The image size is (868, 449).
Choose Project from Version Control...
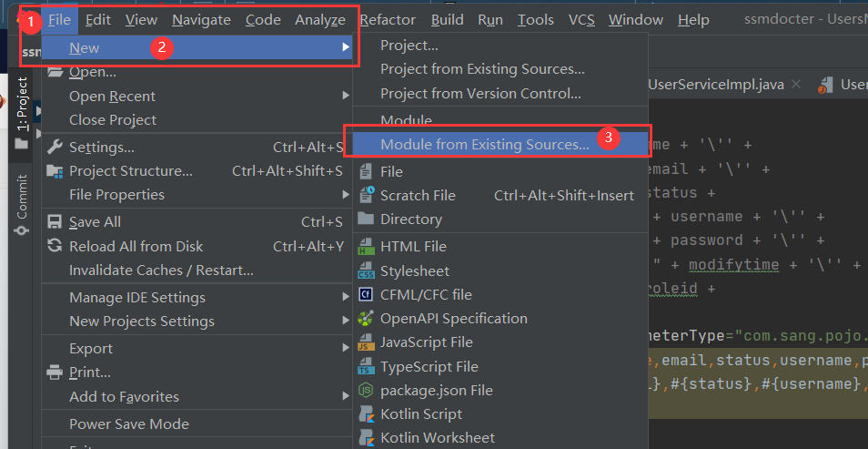500,94
